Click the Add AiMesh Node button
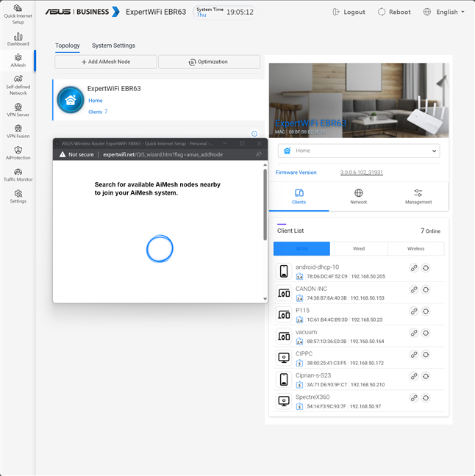Screen dimensions: 475x476 105,62
